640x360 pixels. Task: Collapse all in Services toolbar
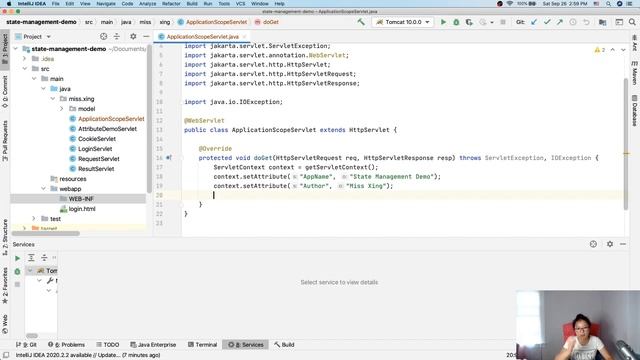click(44, 258)
